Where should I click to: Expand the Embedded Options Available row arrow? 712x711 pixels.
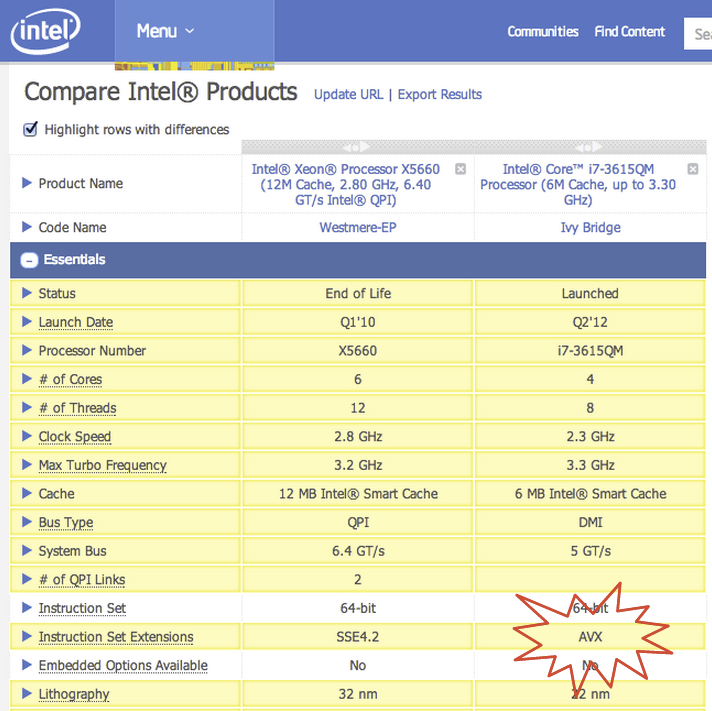[x=27, y=665]
